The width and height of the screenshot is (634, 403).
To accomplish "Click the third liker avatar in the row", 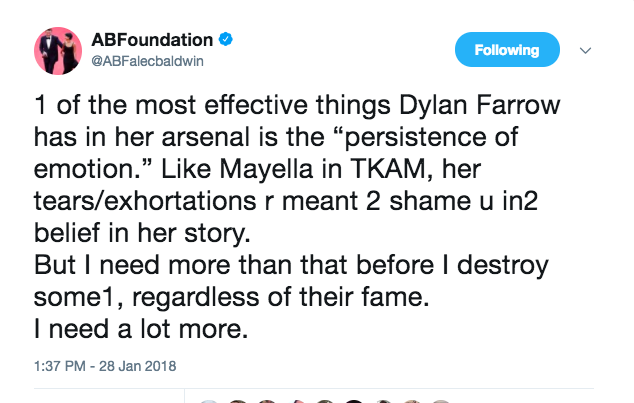I will click(267, 402).
